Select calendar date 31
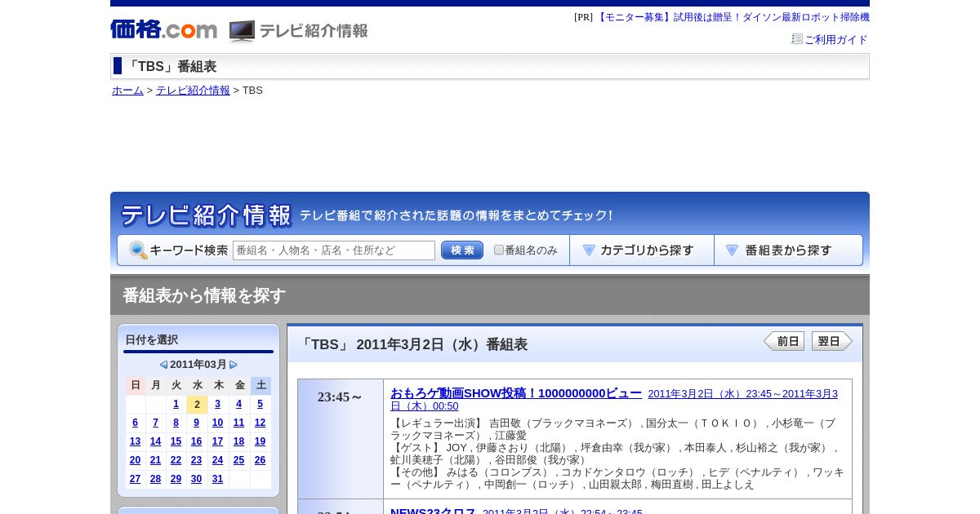The image size is (980, 514). (x=217, y=479)
